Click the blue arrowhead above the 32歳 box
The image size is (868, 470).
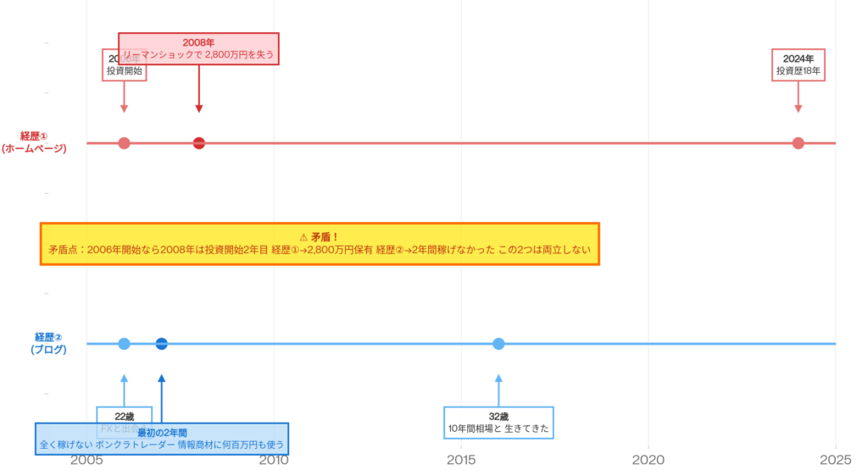[498, 379]
